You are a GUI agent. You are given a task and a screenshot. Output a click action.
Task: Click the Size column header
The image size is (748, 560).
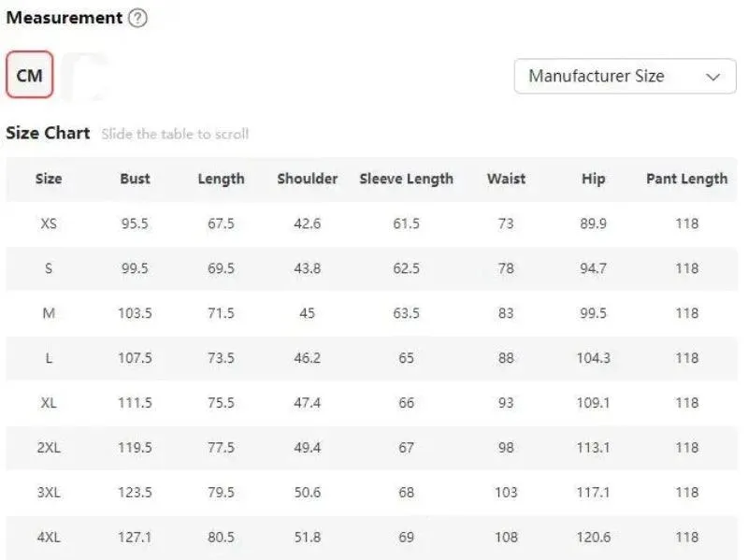(49, 179)
